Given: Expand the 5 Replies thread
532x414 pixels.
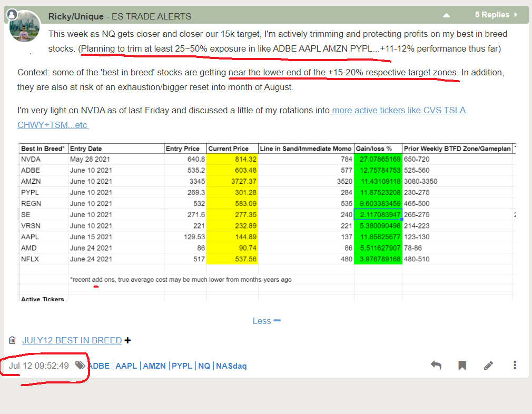Looking at the screenshot, I should (x=496, y=15).
